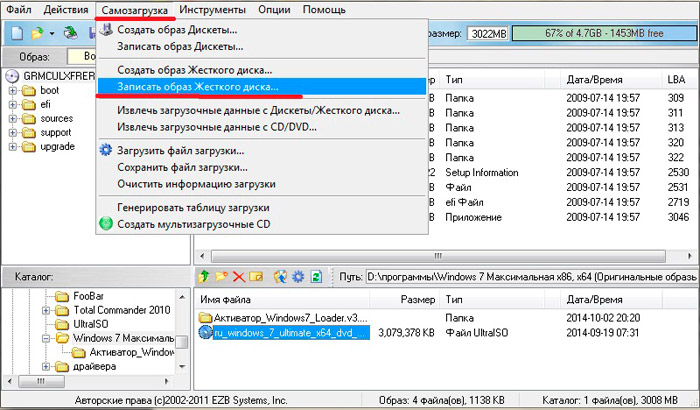
Task: Click the Up one folder icon in catalog toolbar
Action: 204,276
